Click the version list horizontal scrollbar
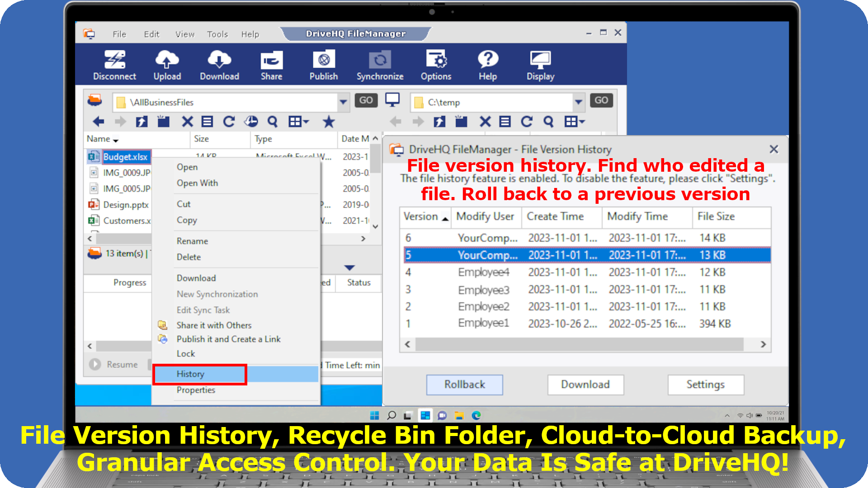Viewport: 868px width, 488px height. click(x=579, y=344)
